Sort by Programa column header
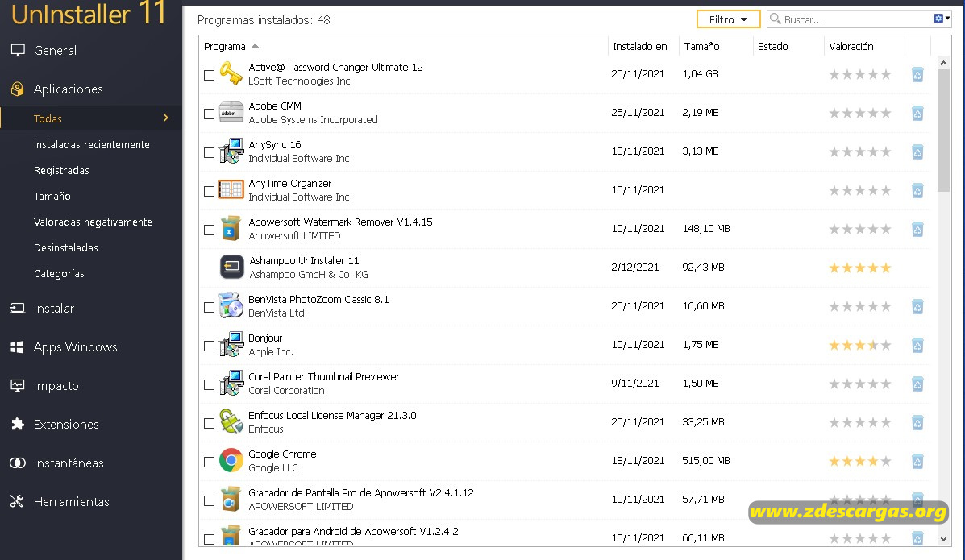Screen dimensions: 965x560 pos(225,46)
